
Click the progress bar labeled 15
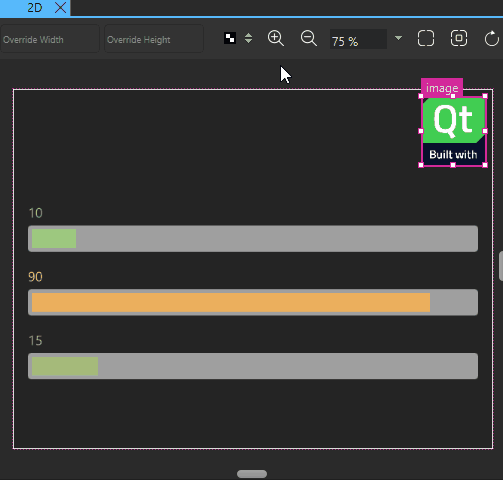tap(253, 366)
